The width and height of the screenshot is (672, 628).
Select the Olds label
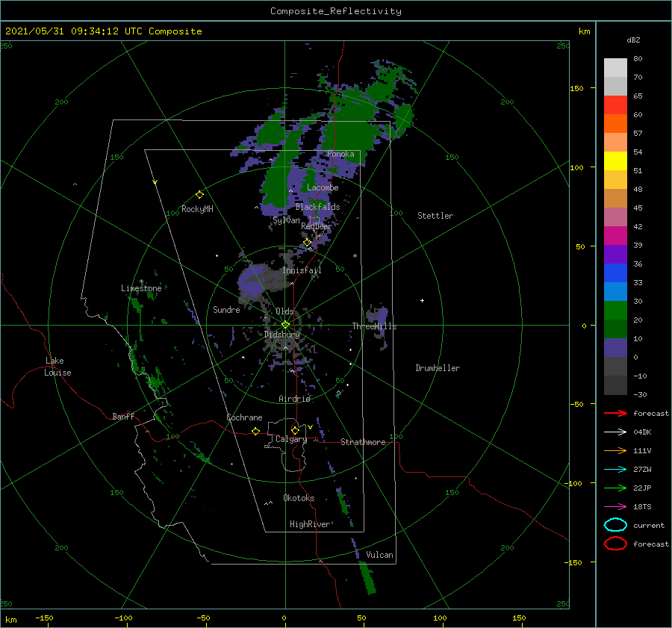(x=284, y=311)
